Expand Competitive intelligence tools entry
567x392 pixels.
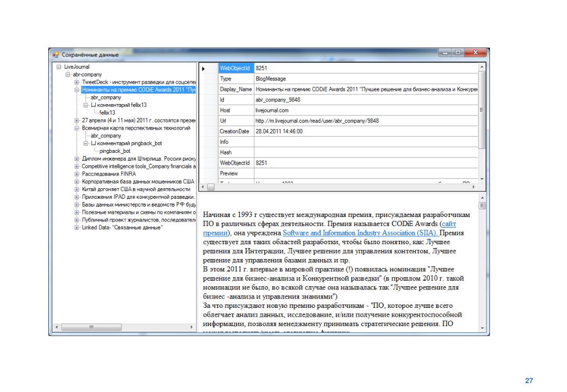[x=76, y=167]
